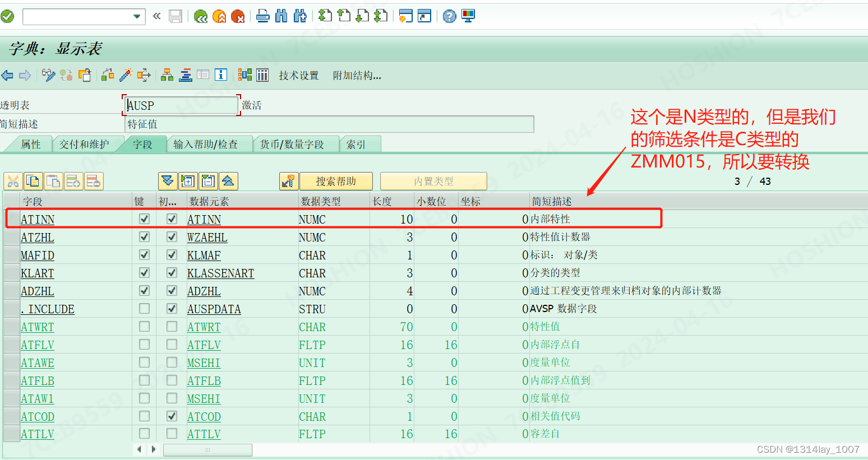This screenshot has height=460, width=868.
Task: Click the Print icon
Action: coord(262,16)
